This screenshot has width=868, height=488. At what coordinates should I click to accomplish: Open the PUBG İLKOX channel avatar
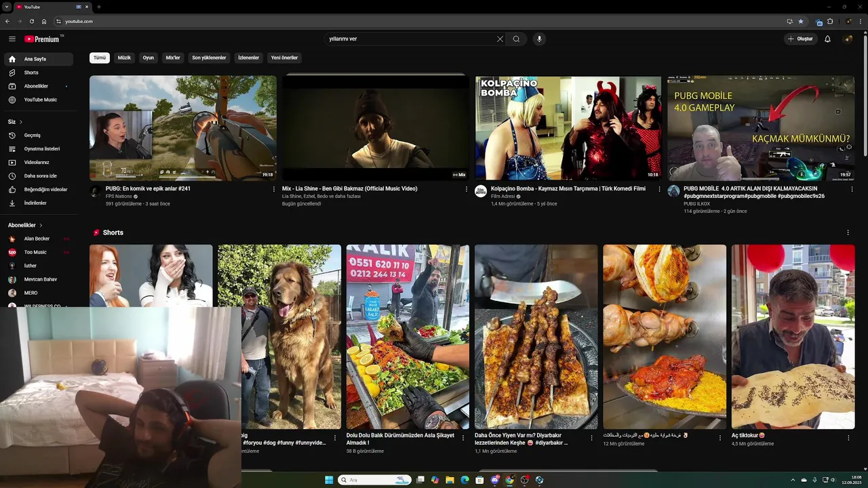(x=673, y=191)
